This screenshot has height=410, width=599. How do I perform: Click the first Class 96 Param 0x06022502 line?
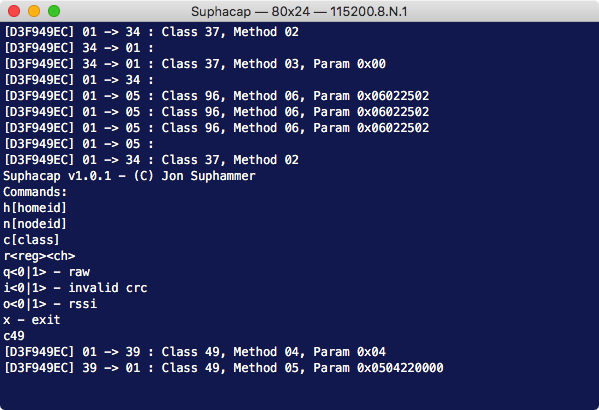click(x=217, y=96)
